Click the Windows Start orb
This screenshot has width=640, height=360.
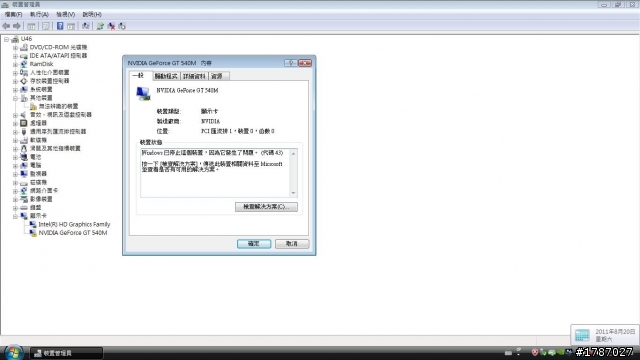click(14, 352)
